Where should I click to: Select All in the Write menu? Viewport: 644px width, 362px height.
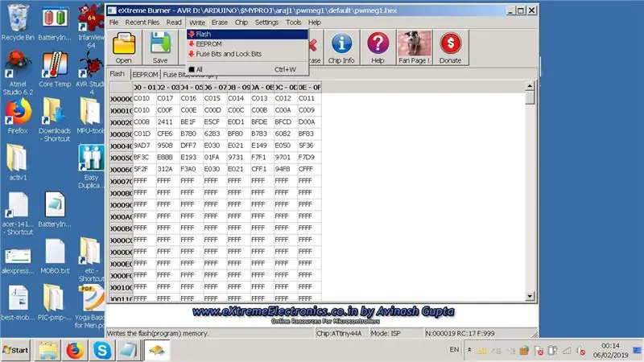point(247,69)
